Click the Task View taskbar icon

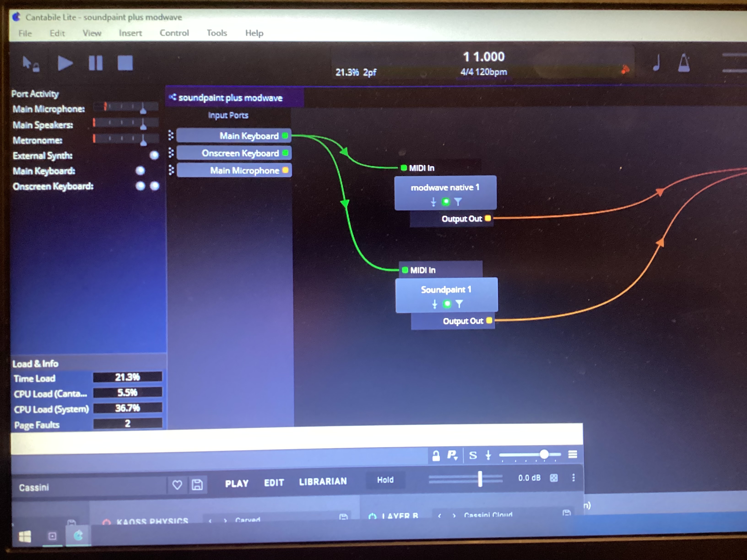click(x=52, y=536)
